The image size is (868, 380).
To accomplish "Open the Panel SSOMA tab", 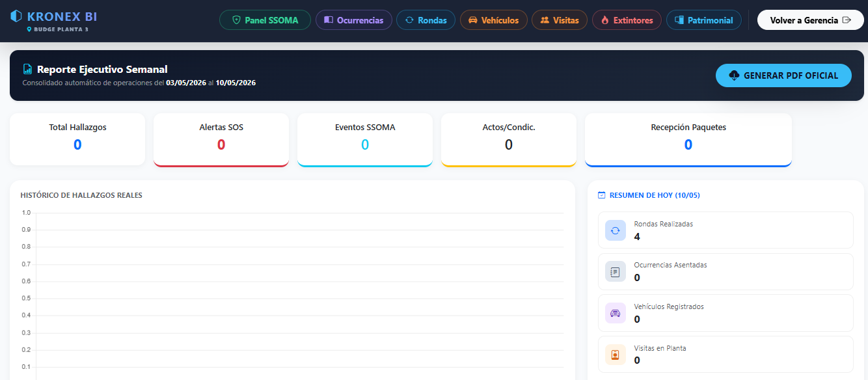I will point(265,20).
